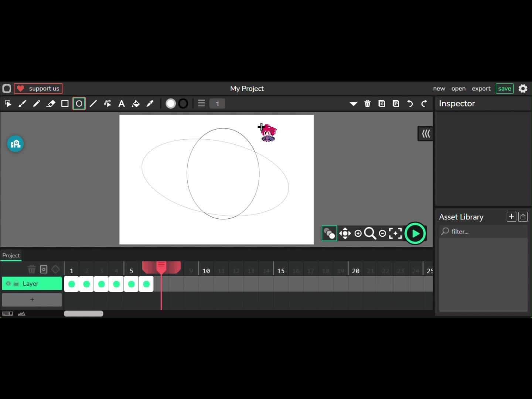Viewport: 532px width, 399px height.
Task: Recenter the canvas view
Action: pyautogui.click(x=395, y=233)
